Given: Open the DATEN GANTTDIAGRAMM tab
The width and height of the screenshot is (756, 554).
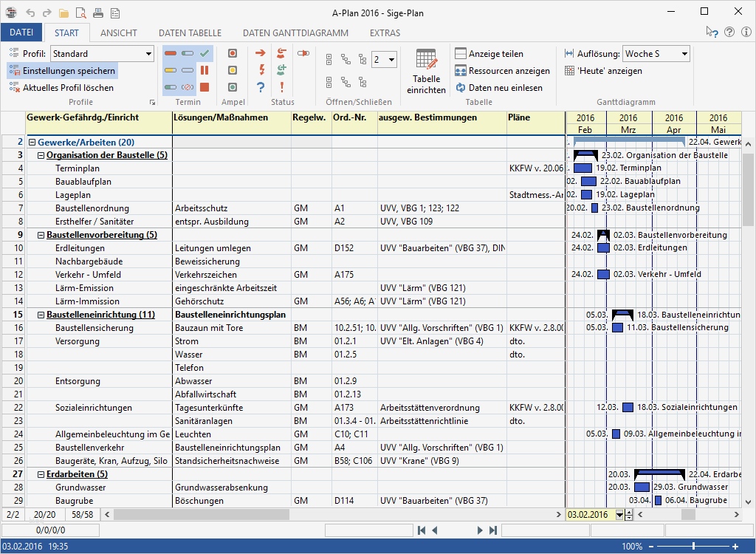Looking at the screenshot, I should pyautogui.click(x=295, y=33).
